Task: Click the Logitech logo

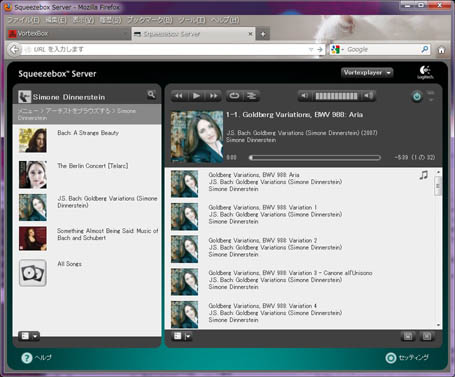Action: click(425, 72)
